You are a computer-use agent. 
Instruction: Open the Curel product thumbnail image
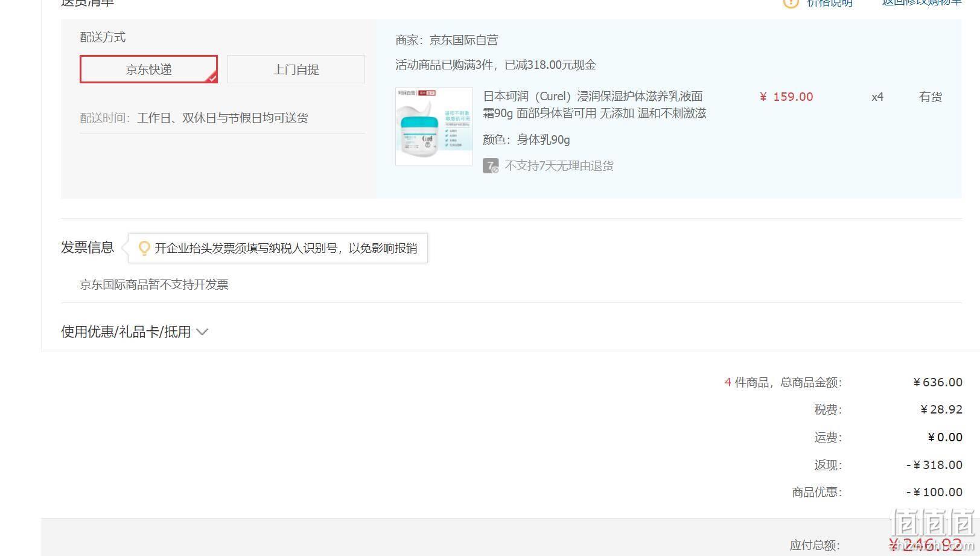[434, 126]
